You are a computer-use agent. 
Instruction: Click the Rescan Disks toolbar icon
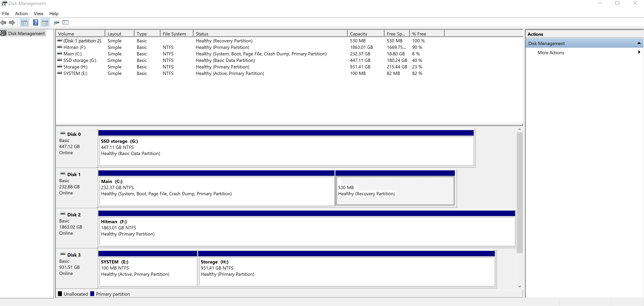click(56, 23)
